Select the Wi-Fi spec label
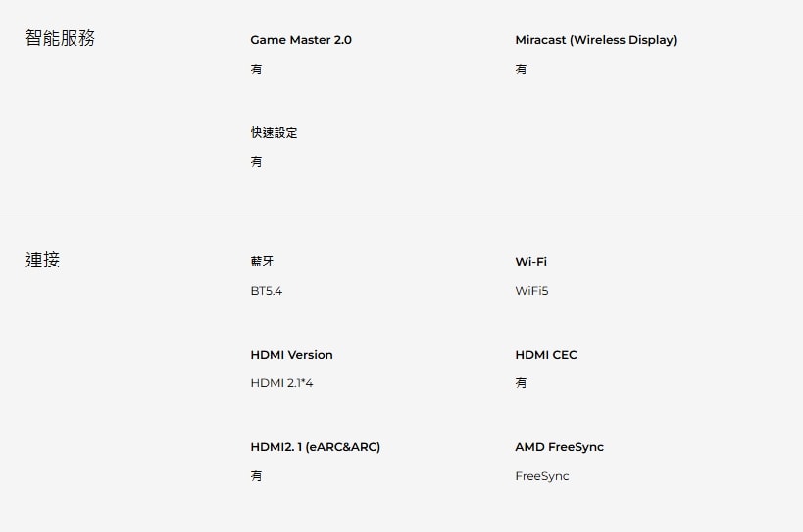Screen dimensions: 803x532 click(530, 262)
